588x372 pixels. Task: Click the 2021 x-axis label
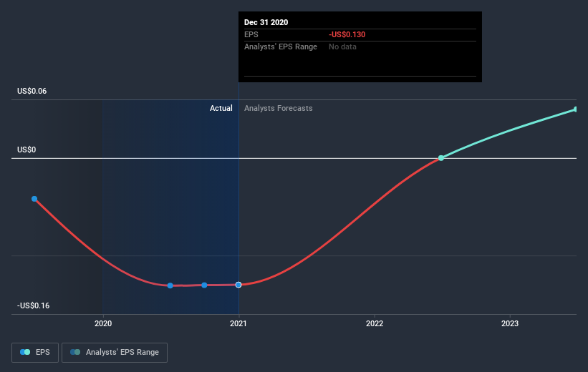238,323
